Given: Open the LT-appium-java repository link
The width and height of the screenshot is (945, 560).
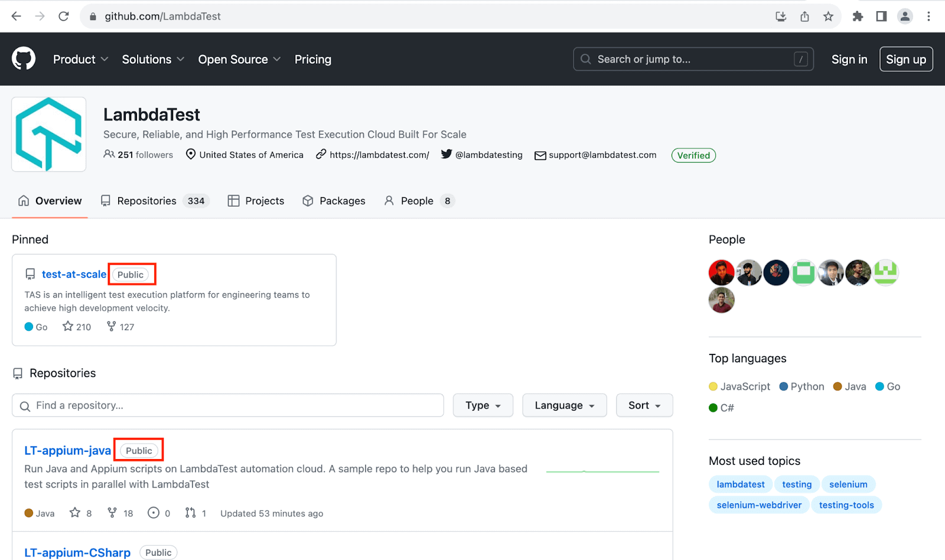Looking at the screenshot, I should [x=67, y=451].
